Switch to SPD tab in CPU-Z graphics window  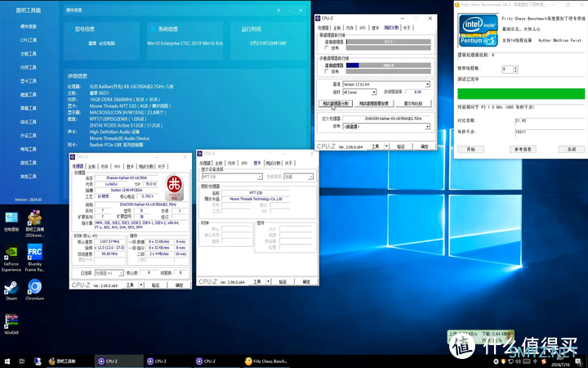[244, 163]
